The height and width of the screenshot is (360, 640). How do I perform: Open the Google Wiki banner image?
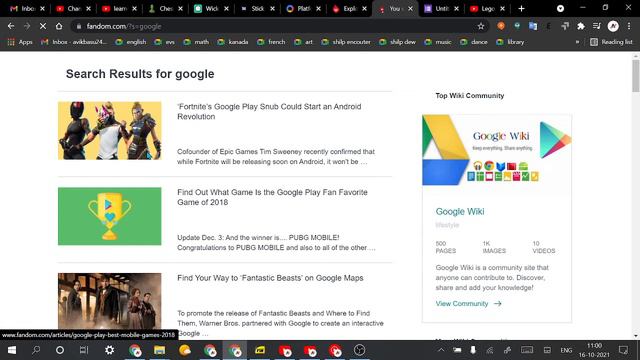pyautogui.click(x=497, y=150)
